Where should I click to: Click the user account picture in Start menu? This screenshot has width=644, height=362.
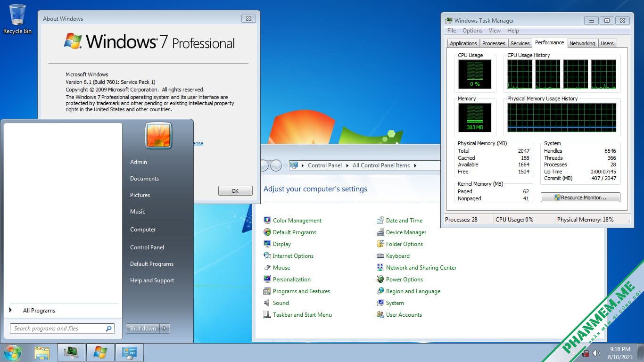[158, 135]
